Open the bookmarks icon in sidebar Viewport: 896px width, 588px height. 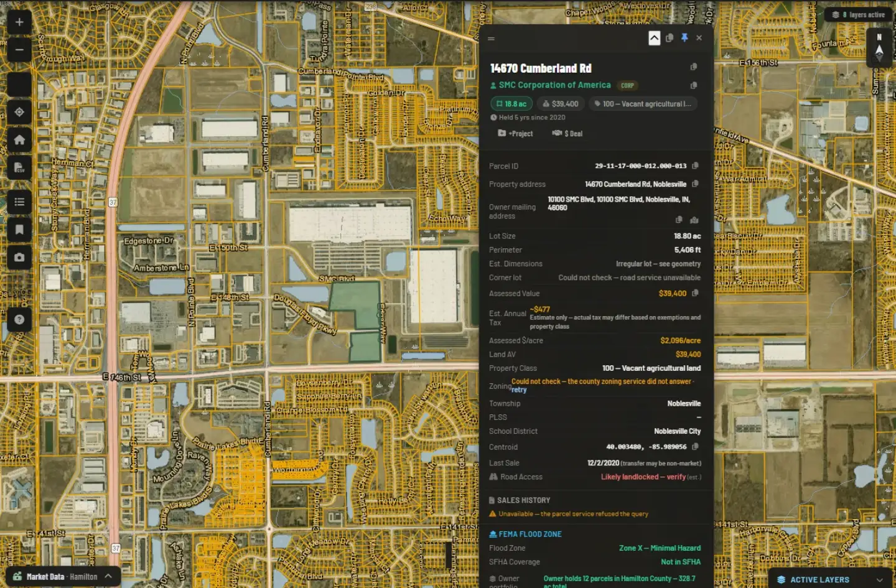(x=19, y=230)
